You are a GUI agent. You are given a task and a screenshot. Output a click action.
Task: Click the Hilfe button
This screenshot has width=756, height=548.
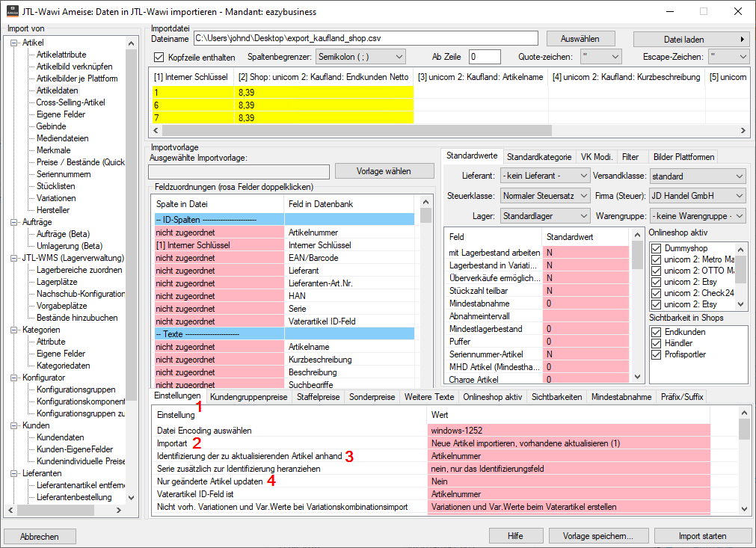pyautogui.click(x=515, y=536)
